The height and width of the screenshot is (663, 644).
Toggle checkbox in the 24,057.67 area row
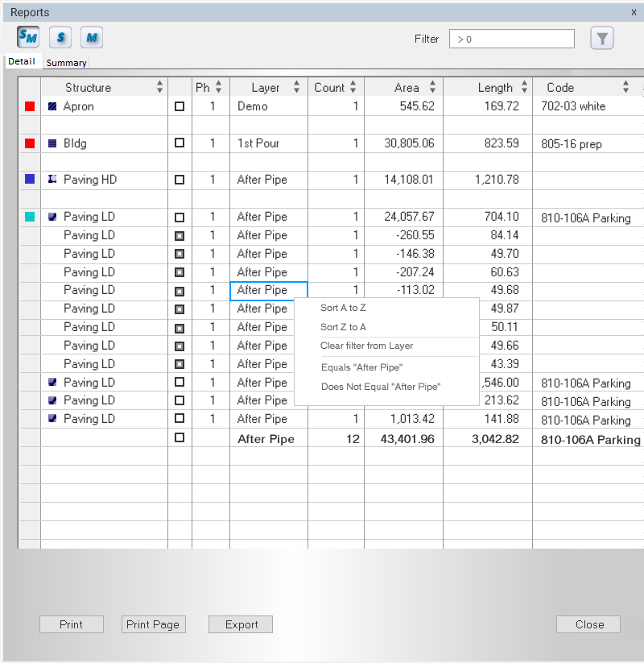[180, 218]
